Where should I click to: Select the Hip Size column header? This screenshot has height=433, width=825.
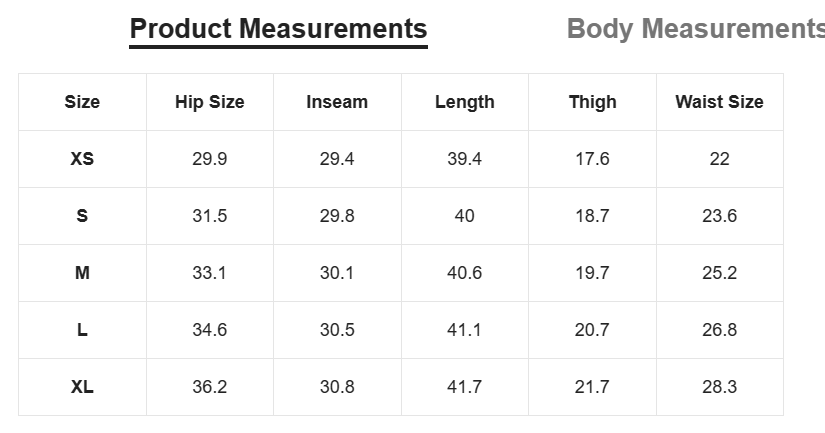tap(209, 102)
